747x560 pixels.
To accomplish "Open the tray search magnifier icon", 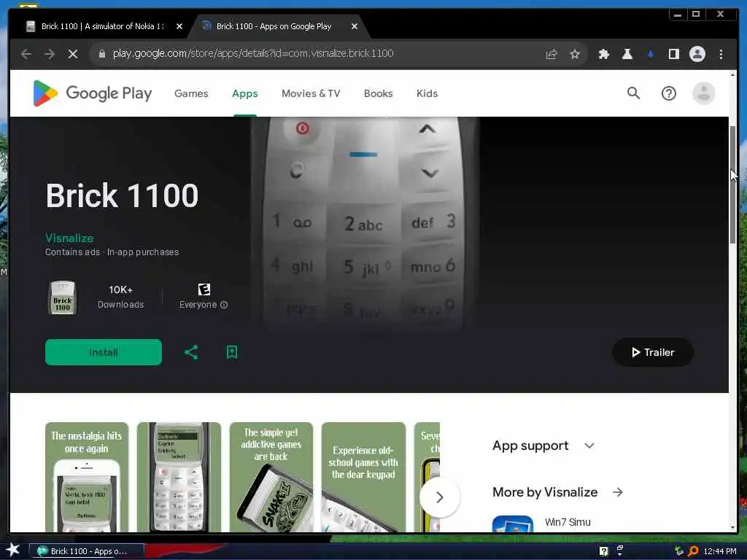I will click(x=693, y=551).
